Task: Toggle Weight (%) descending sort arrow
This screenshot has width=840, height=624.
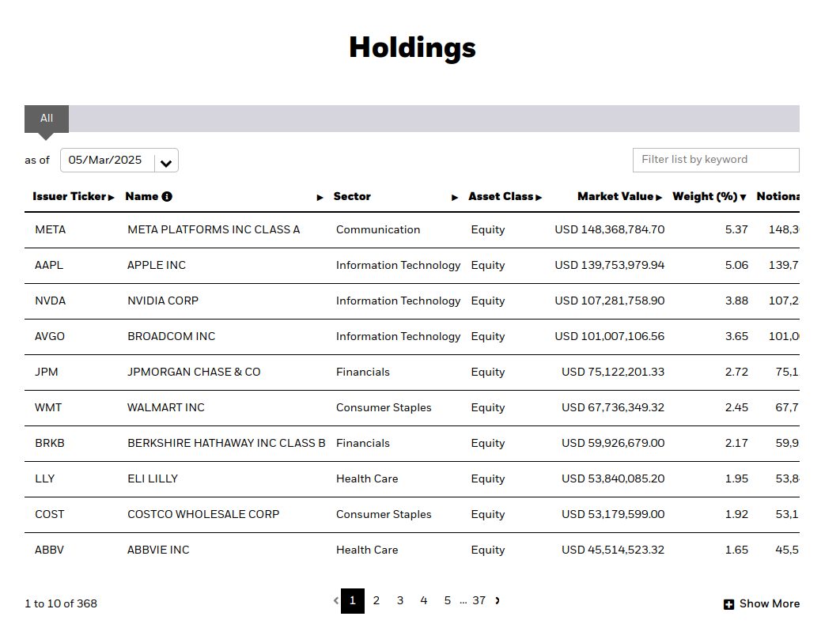Action: click(743, 198)
